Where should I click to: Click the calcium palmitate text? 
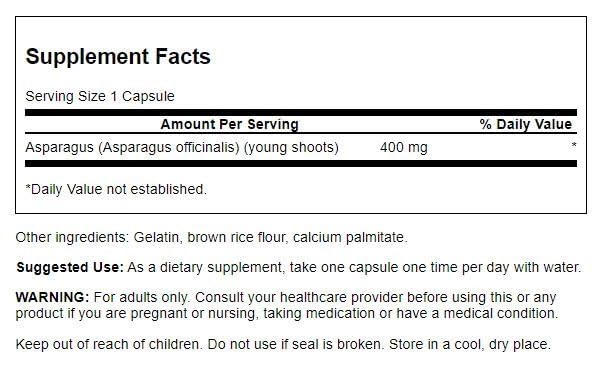pyautogui.click(x=350, y=237)
